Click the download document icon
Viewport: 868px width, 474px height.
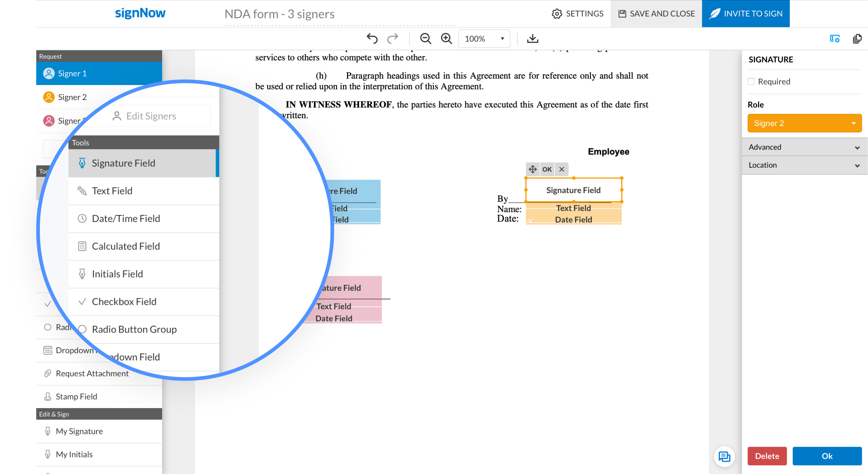point(532,38)
